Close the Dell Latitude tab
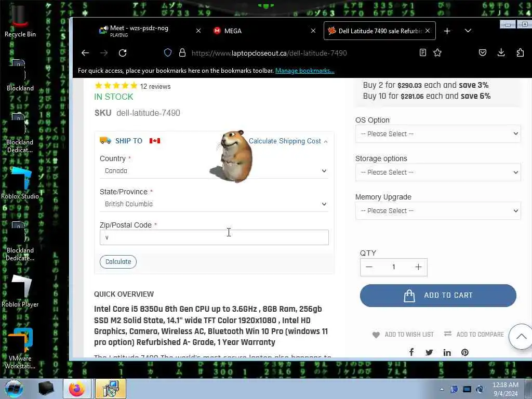 [428, 31]
